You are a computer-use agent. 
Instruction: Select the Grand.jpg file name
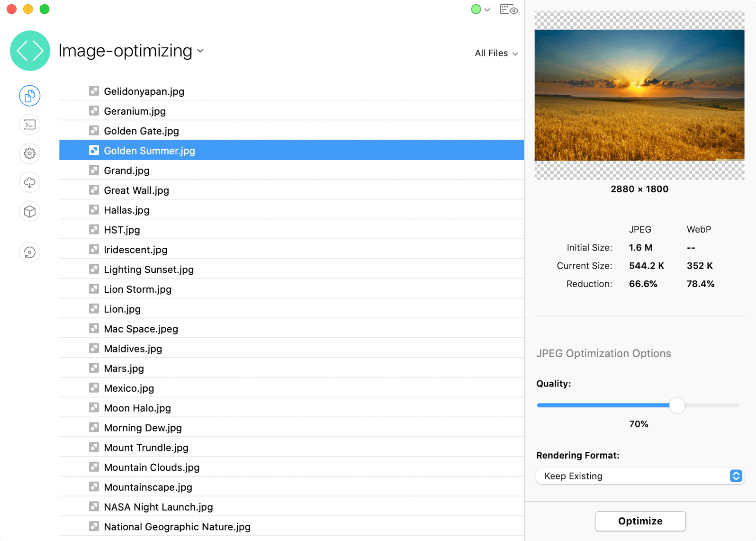point(126,171)
